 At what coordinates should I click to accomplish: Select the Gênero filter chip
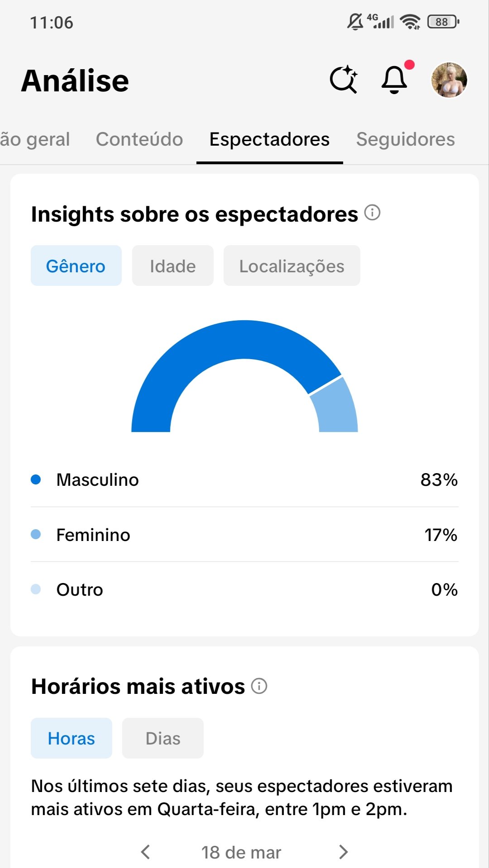click(x=76, y=266)
